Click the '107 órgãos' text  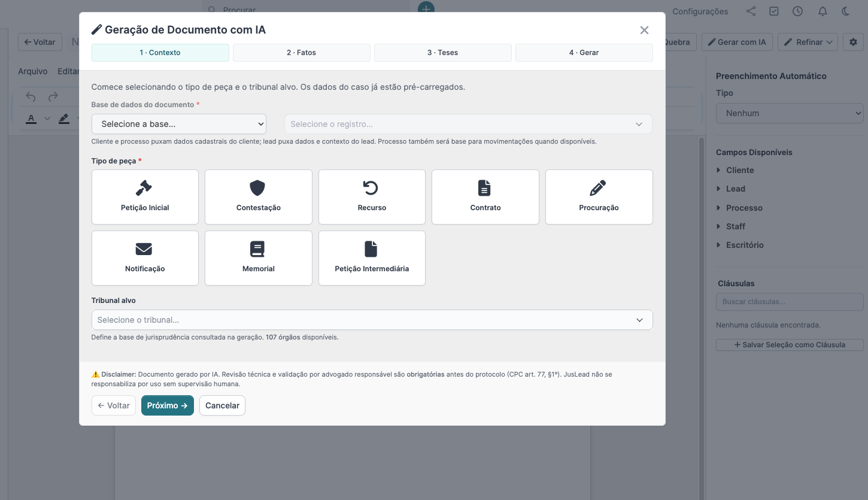click(283, 337)
